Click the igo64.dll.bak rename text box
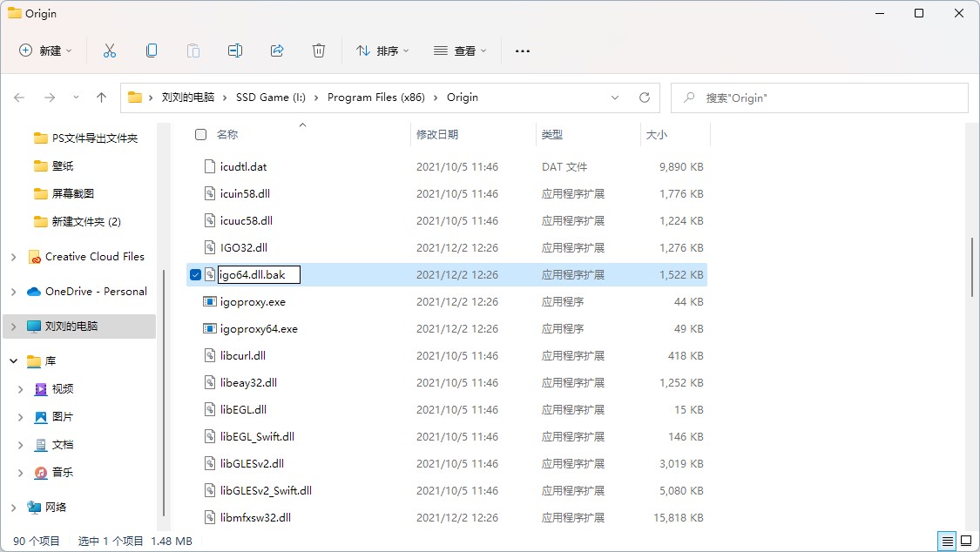The height and width of the screenshot is (552, 980). [x=259, y=275]
